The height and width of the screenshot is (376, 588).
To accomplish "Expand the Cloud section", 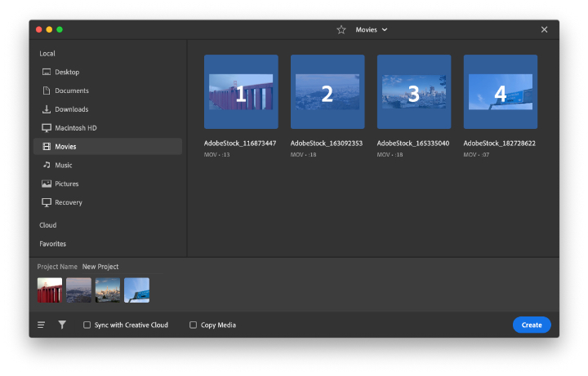I will click(x=48, y=225).
